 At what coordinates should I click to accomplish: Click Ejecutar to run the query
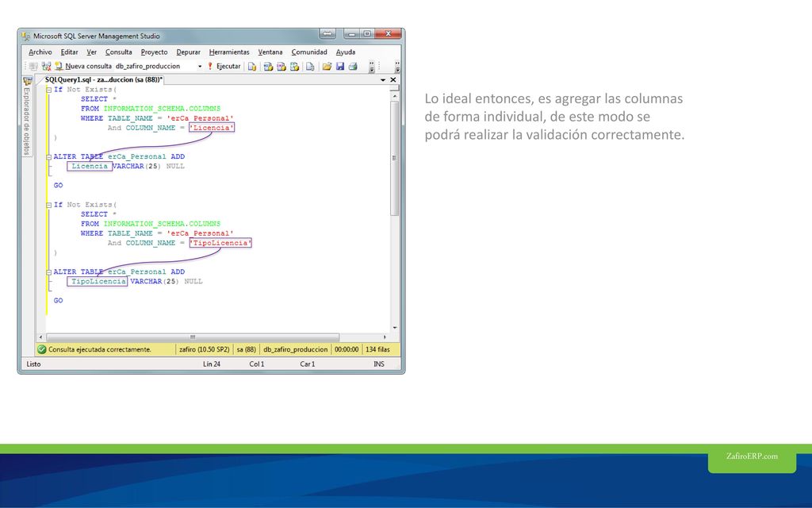click(224, 67)
